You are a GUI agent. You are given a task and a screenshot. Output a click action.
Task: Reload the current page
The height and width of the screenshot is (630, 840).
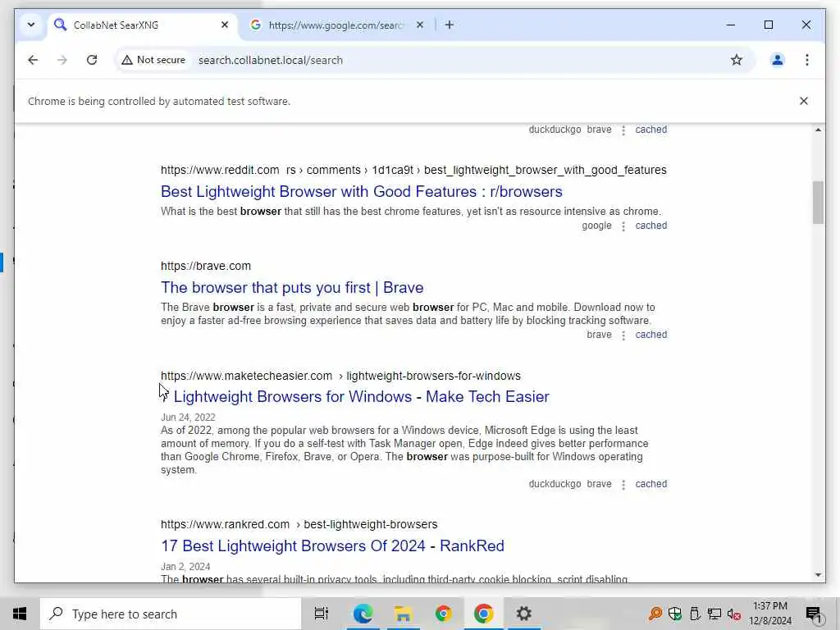coord(92,60)
